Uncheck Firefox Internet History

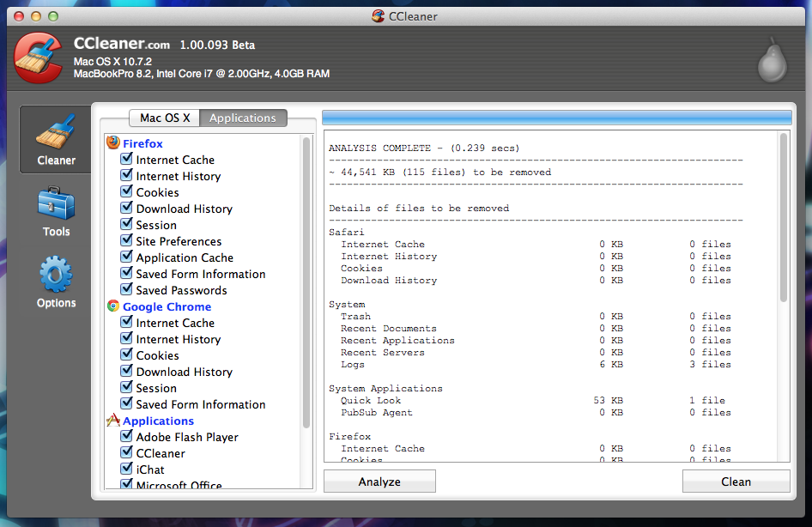point(126,175)
